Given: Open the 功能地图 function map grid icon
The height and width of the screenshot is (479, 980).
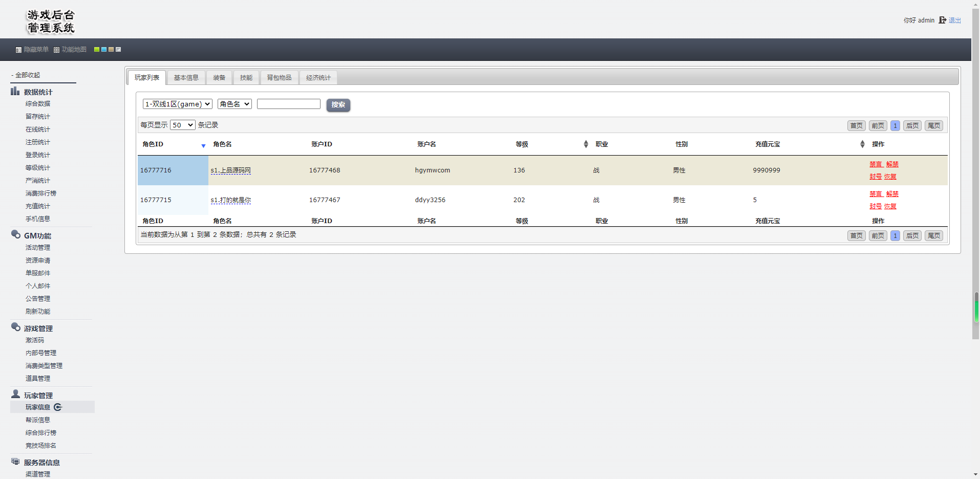Looking at the screenshot, I should click(56, 50).
